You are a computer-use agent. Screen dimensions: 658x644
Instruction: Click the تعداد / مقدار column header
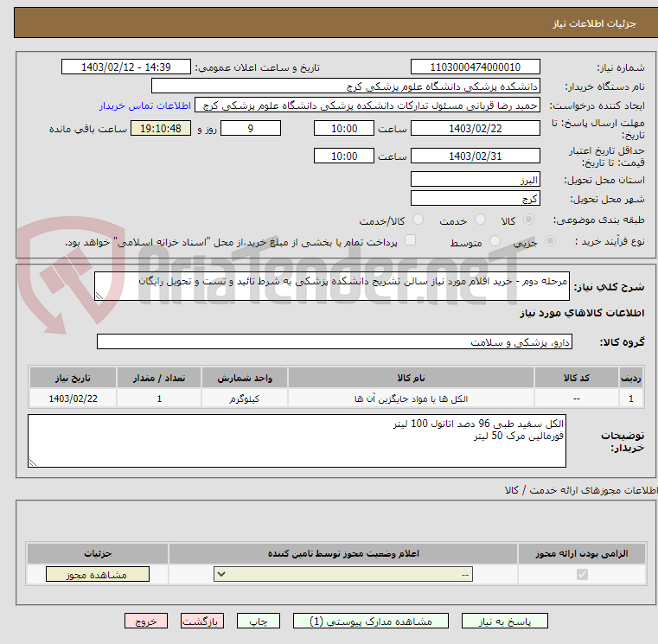159,378
